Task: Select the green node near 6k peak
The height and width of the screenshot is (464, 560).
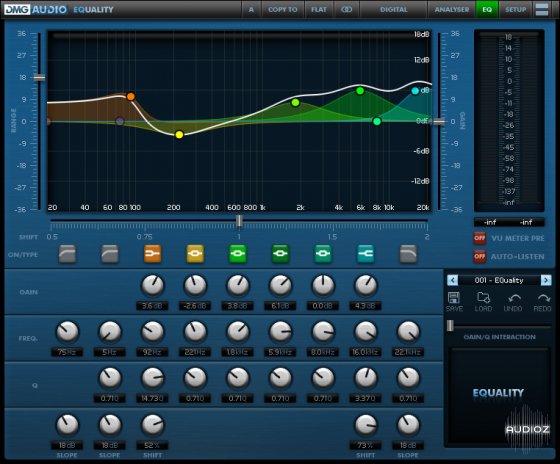Action: tap(360, 91)
